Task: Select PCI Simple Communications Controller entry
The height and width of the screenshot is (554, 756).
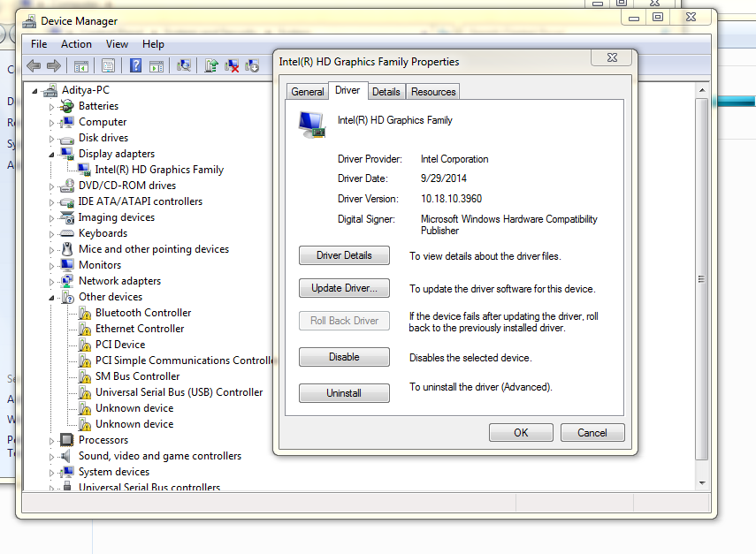Action: [x=184, y=360]
